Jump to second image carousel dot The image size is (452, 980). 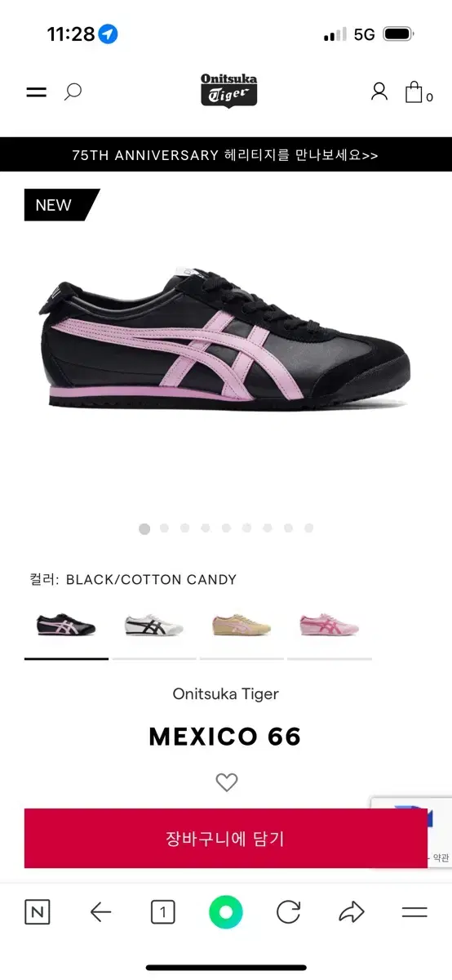click(165, 528)
